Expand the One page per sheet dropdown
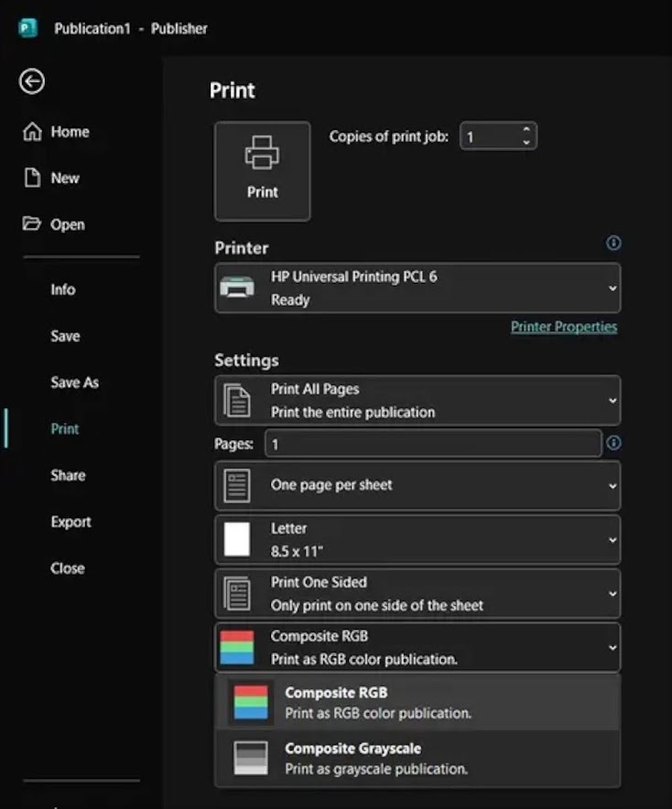Image resolution: width=672 pixels, height=809 pixels. [417, 486]
